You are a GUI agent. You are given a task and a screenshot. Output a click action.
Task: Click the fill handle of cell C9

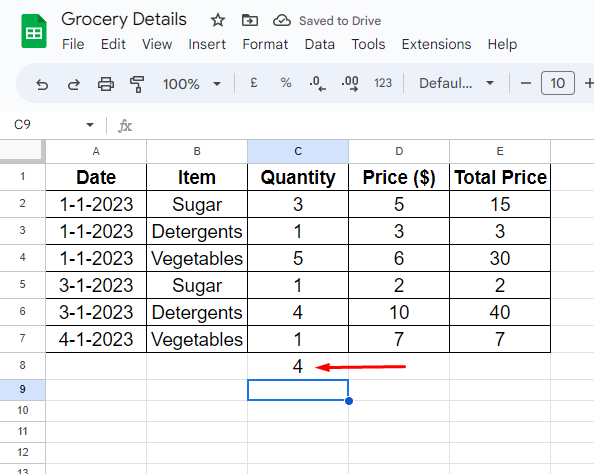(349, 400)
